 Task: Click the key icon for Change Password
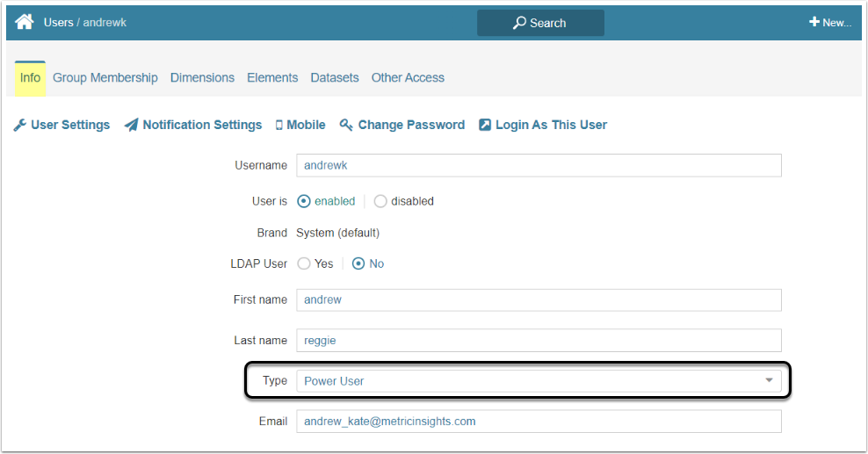coord(346,126)
